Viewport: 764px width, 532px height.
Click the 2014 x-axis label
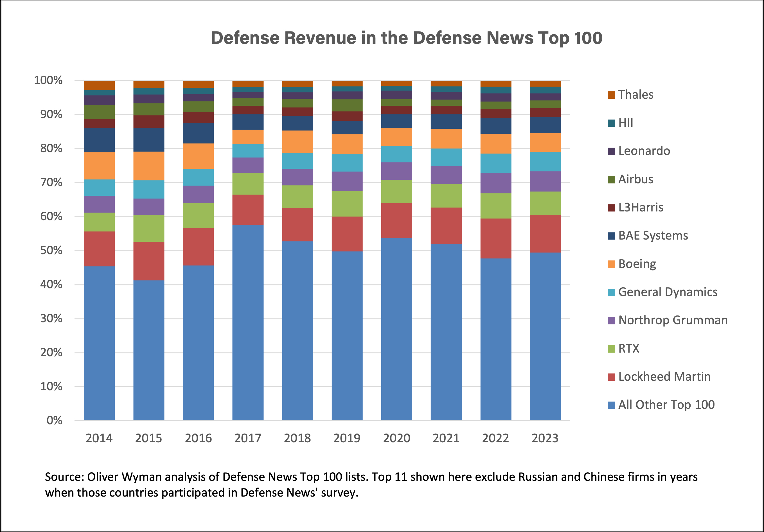point(99,438)
